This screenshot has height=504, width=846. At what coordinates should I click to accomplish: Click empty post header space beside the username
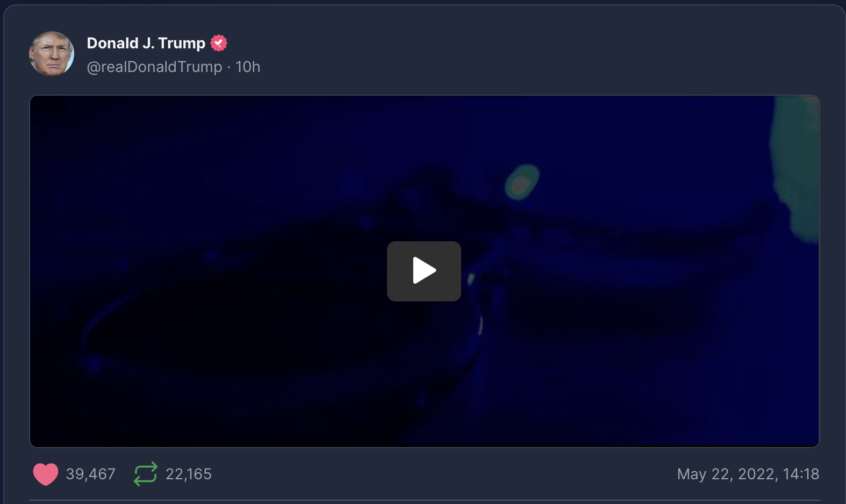point(537,54)
